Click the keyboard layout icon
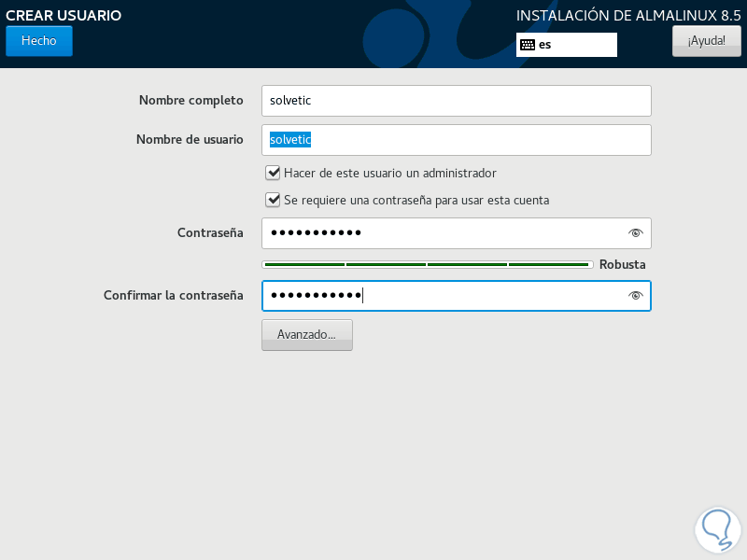Image resolution: width=747 pixels, height=560 pixels. (528, 45)
